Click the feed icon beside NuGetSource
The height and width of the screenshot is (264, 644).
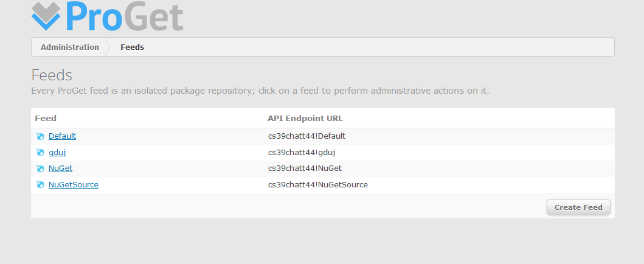(40, 184)
